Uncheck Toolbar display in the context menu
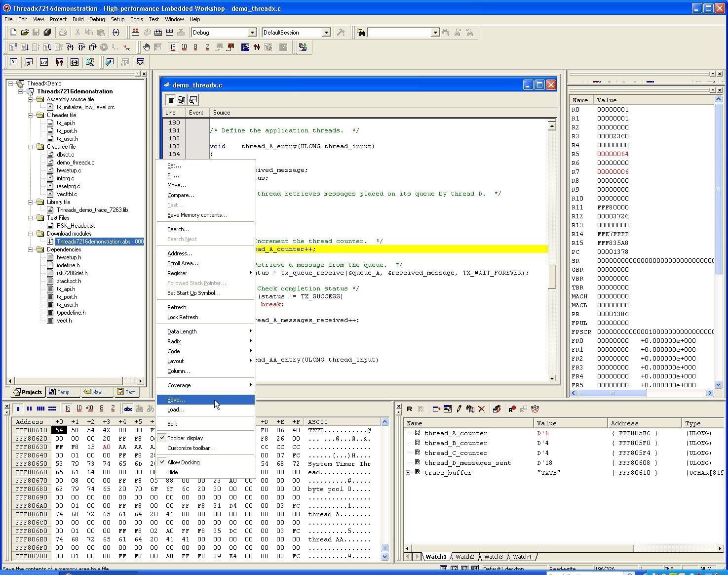 point(185,438)
